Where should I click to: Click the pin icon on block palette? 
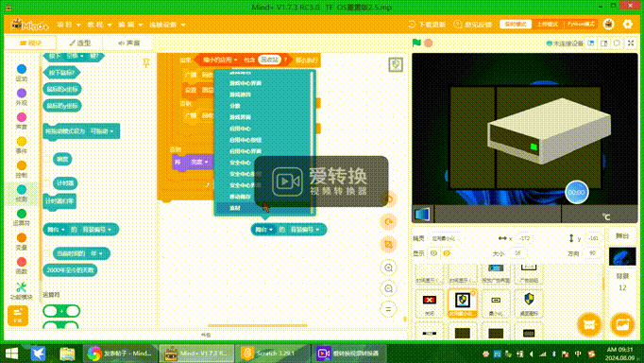point(145,62)
